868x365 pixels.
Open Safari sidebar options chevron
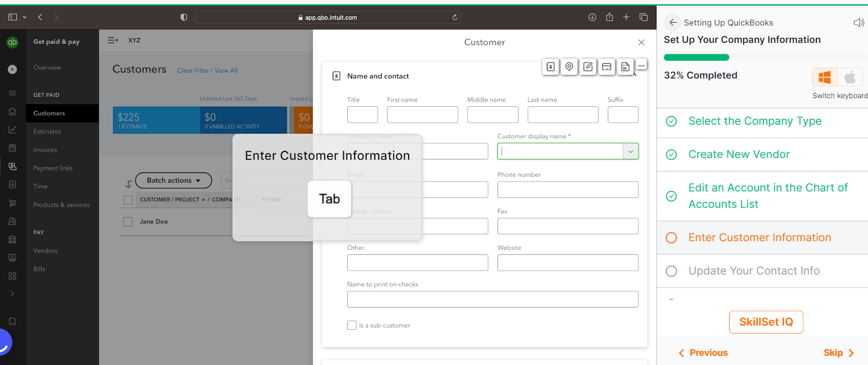coord(24,17)
